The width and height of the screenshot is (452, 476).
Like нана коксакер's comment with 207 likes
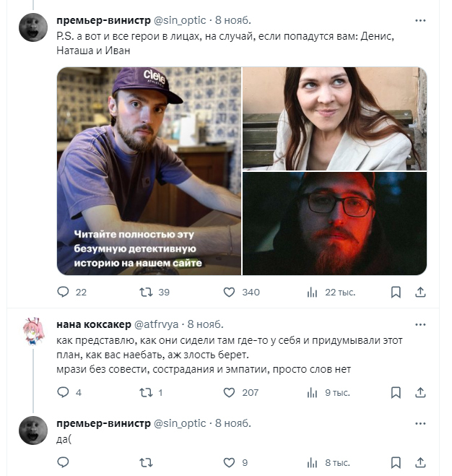229,392
